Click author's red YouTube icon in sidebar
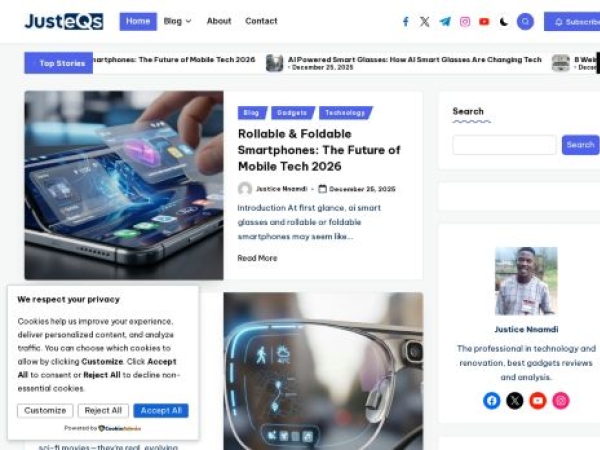Image resolution: width=600 pixels, height=450 pixels. pyautogui.click(x=538, y=401)
